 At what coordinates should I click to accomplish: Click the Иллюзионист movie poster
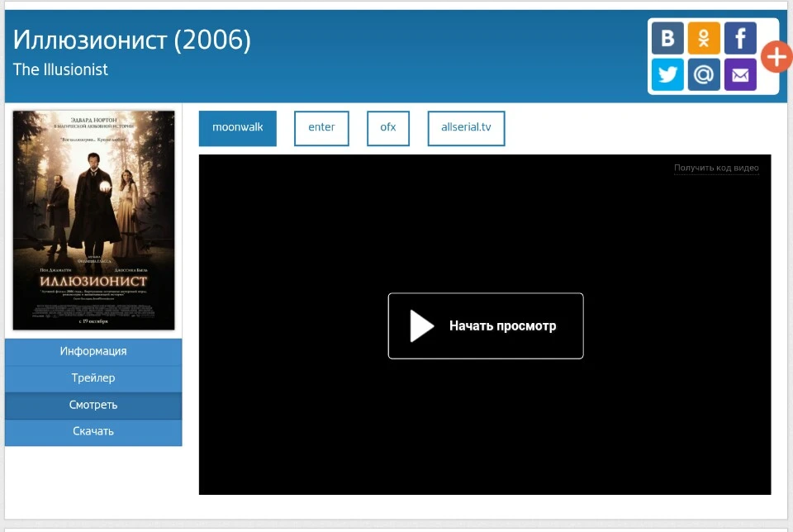coord(93,221)
